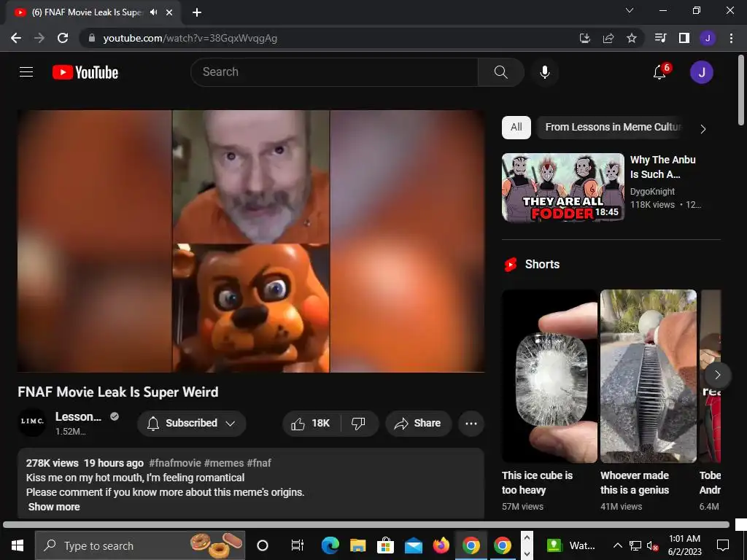Show next Shorts with the carousel arrow
The width and height of the screenshot is (747, 560).
click(718, 376)
